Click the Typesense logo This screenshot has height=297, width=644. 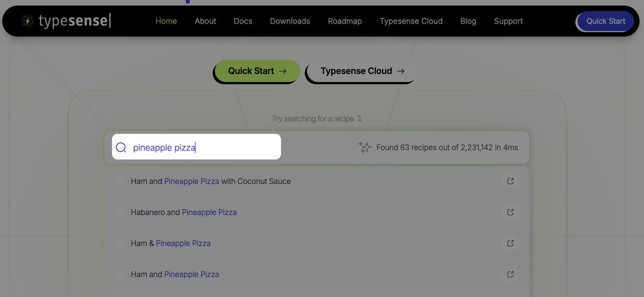[x=66, y=21]
